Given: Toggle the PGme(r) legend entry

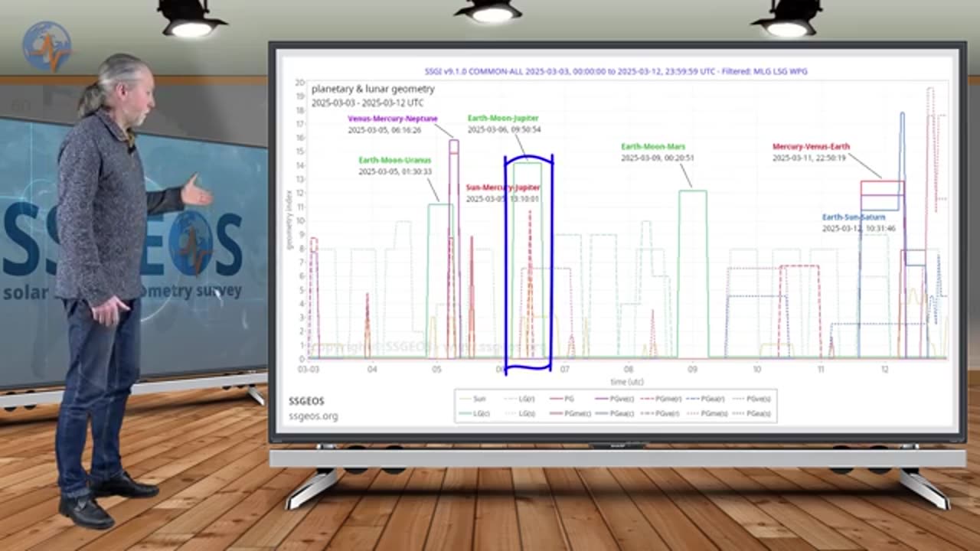Looking at the screenshot, I should (x=660, y=399).
